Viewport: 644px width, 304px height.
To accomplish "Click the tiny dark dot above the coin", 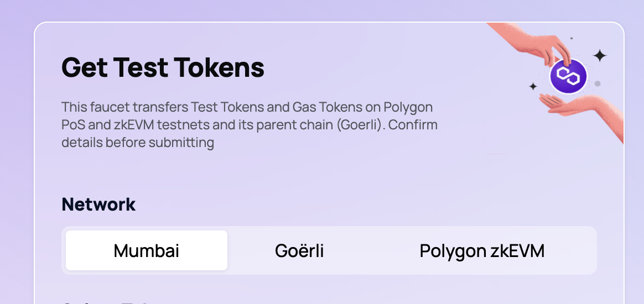I will pos(572,38).
